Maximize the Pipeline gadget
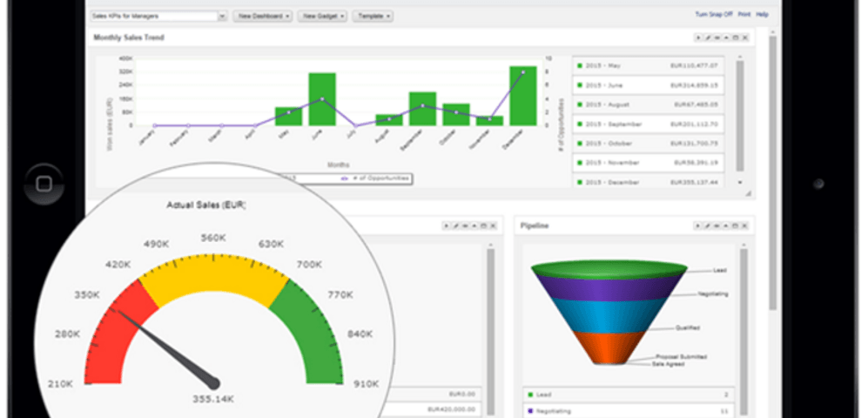The image size is (868, 418). click(x=736, y=226)
